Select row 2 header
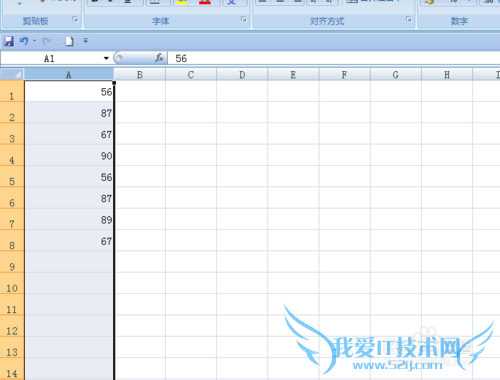 click(12, 112)
